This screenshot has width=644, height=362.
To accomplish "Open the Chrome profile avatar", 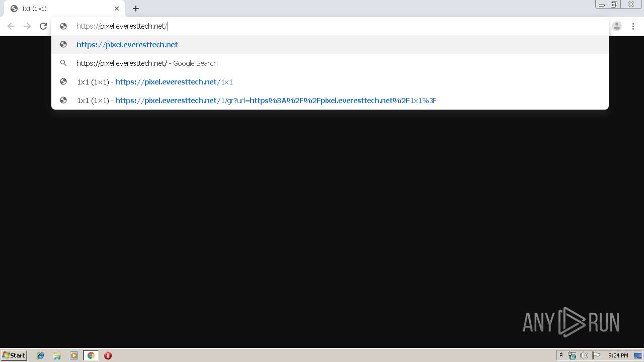I will [617, 26].
